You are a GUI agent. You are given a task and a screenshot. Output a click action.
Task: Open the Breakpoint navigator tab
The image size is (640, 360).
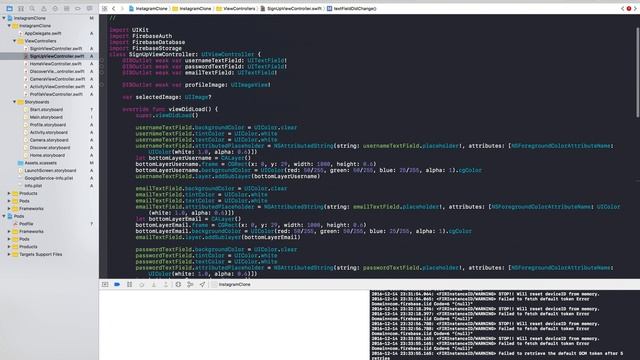click(78, 8)
